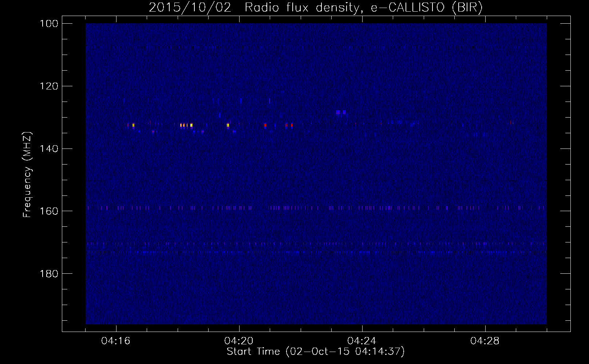Click the 'Start Time (02-Oct-15 04:14:37)' label
Screen dimensions: 589x364
(x=316, y=352)
